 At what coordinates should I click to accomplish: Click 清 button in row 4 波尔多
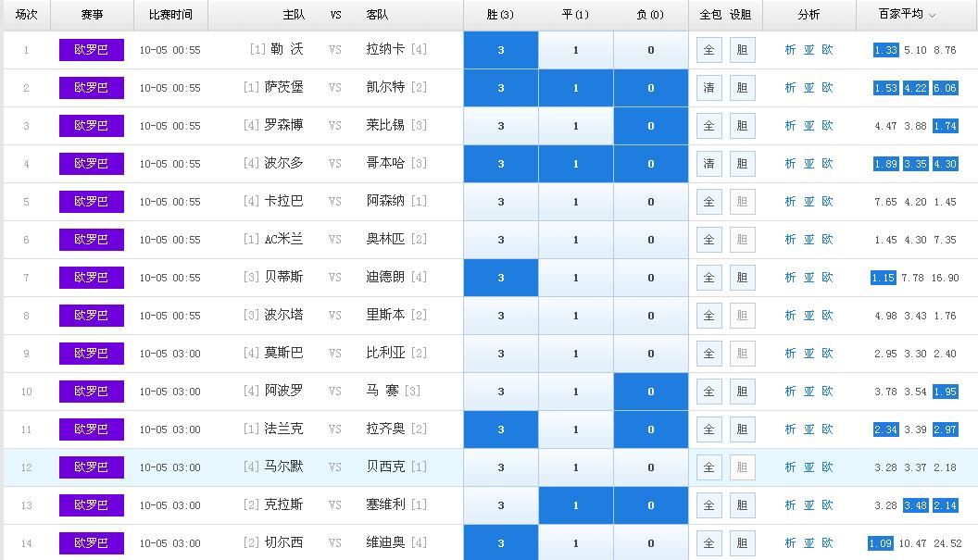pos(709,164)
